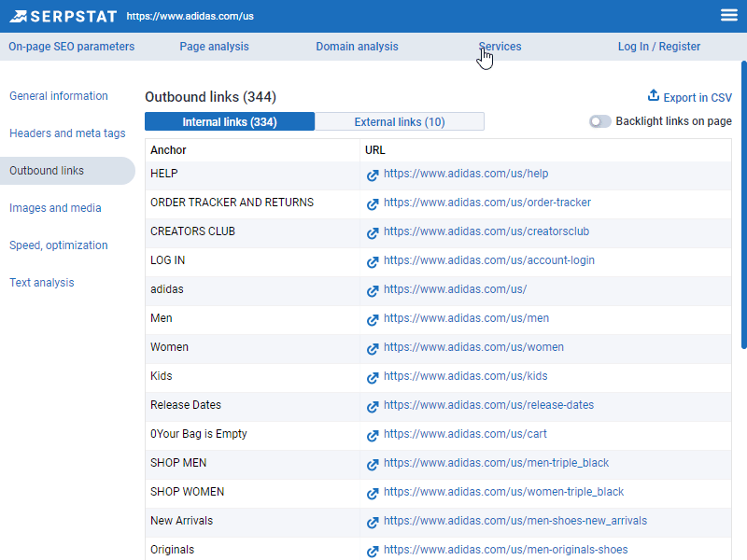Open the account-login URL link
Screen dimensions: 747x560
(x=488, y=260)
